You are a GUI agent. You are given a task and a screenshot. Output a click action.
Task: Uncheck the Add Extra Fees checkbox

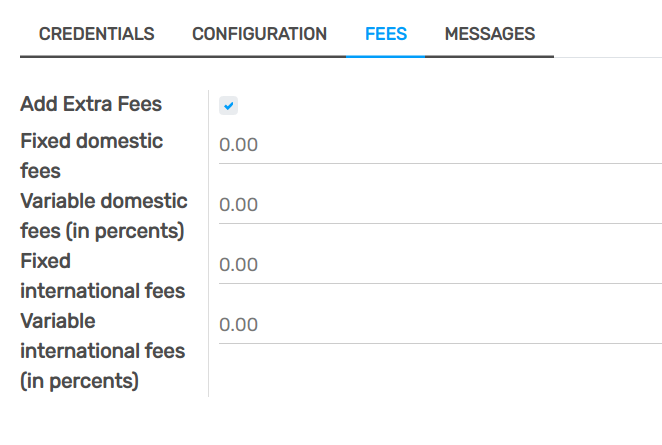pyautogui.click(x=229, y=105)
